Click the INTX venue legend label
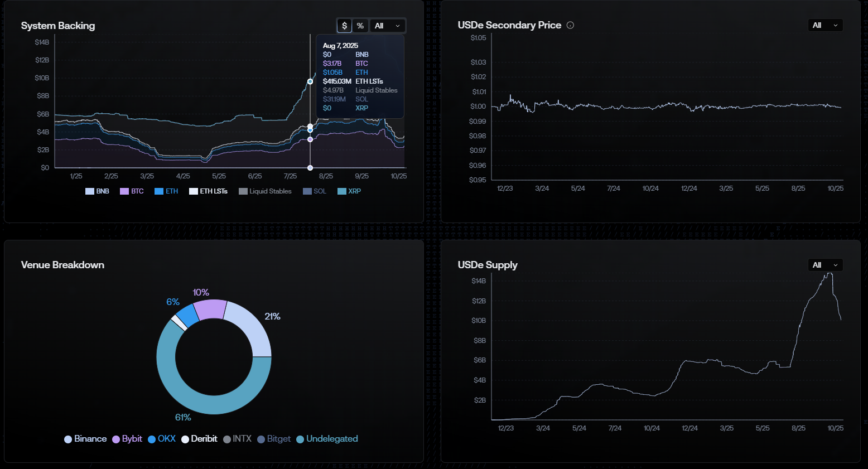The height and width of the screenshot is (469, 868). (237, 439)
